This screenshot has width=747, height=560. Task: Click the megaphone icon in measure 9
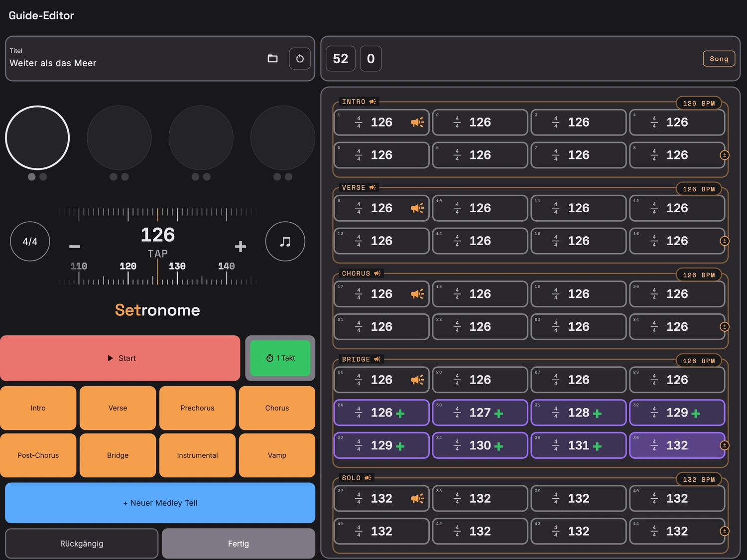point(417,208)
